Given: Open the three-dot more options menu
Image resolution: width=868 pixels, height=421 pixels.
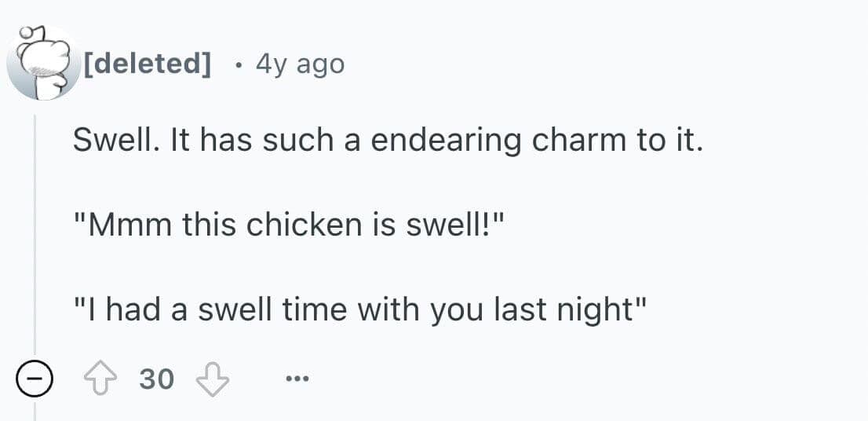Looking at the screenshot, I should [x=297, y=380].
